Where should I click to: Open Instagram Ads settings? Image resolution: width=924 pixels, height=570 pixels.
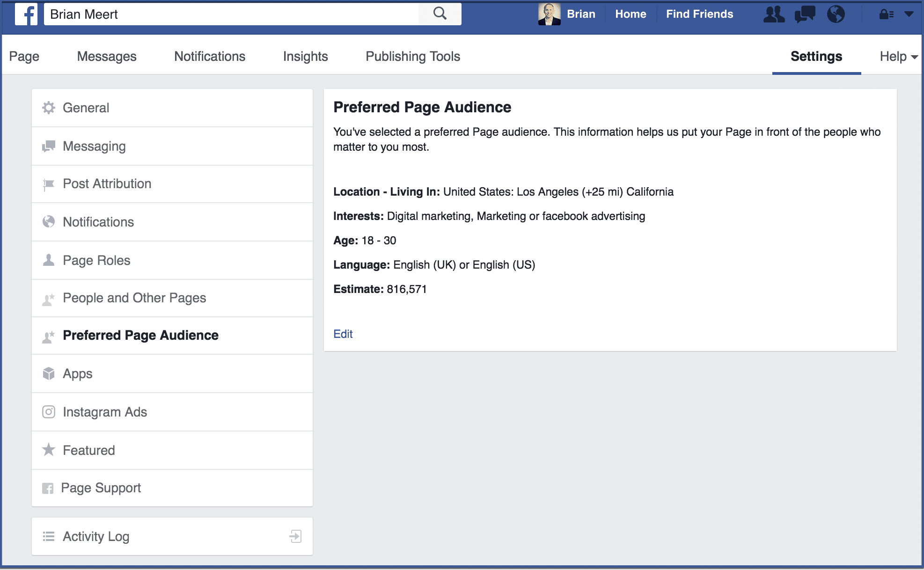pyautogui.click(x=172, y=412)
